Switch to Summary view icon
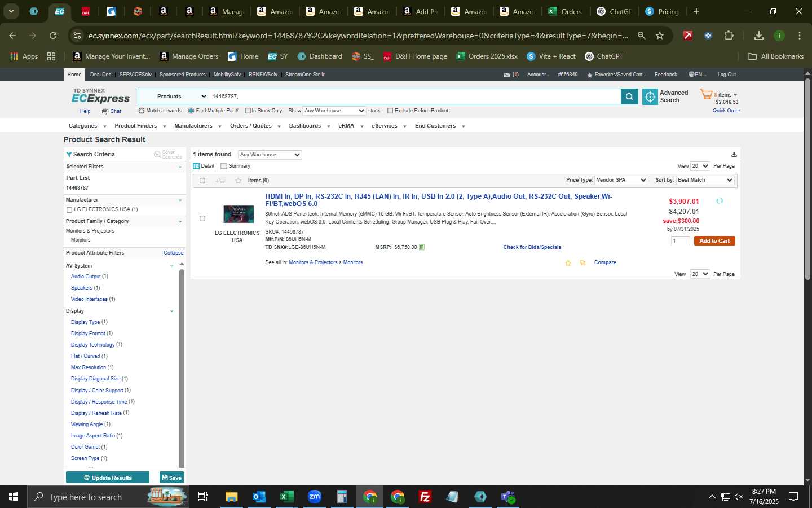The width and height of the screenshot is (812, 508). pos(224,166)
